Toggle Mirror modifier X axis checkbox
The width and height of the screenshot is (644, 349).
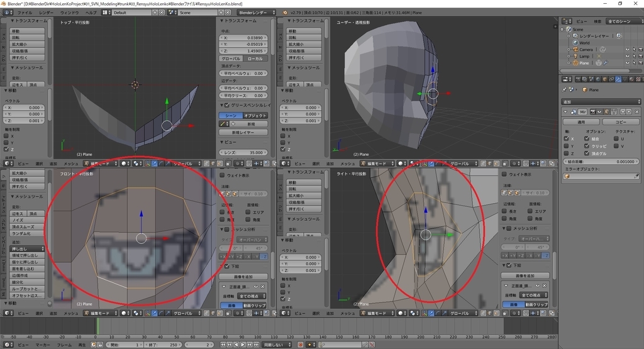(567, 139)
